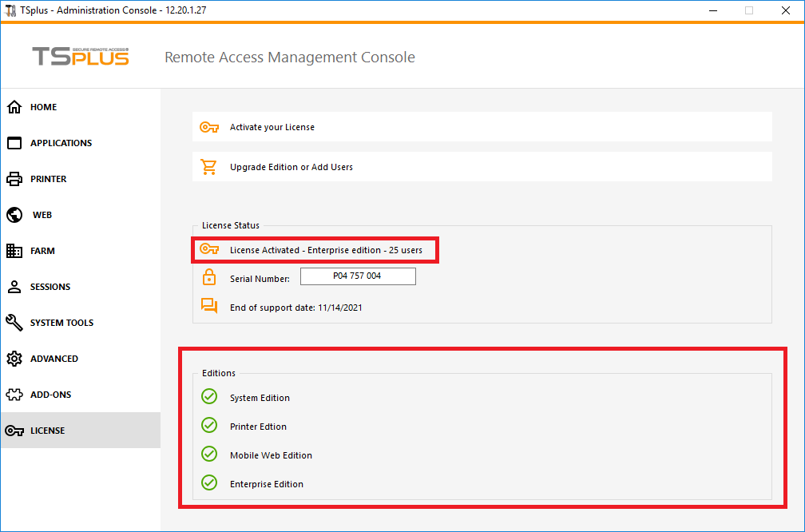Click the System Edition green checkmark
The image size is (805, 532).
209,397
